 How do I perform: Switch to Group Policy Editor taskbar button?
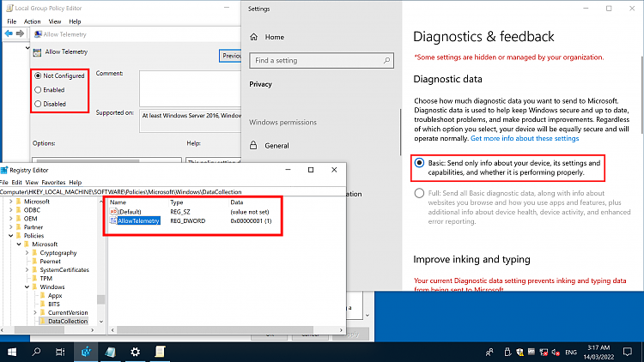[x=160, y=352]
